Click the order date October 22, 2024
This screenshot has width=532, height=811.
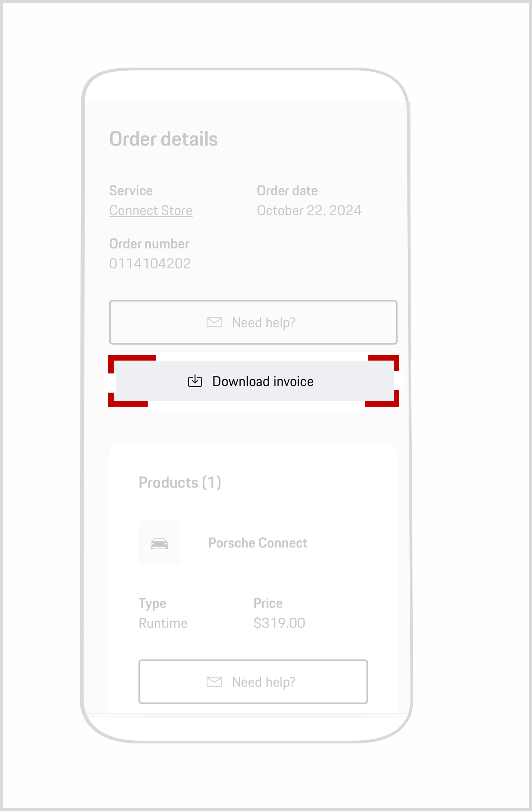tap(309, 211)
